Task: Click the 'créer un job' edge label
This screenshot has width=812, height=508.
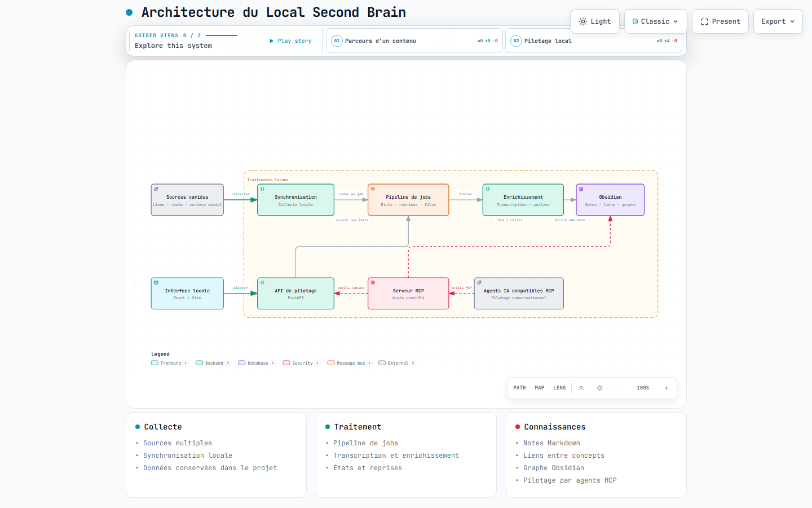Action: 351,194
